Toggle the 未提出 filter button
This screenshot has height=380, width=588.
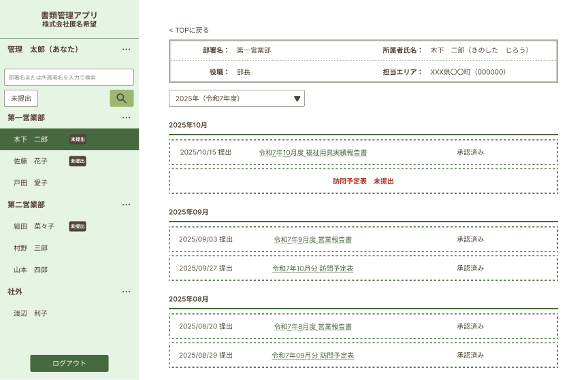coord(21,99)
